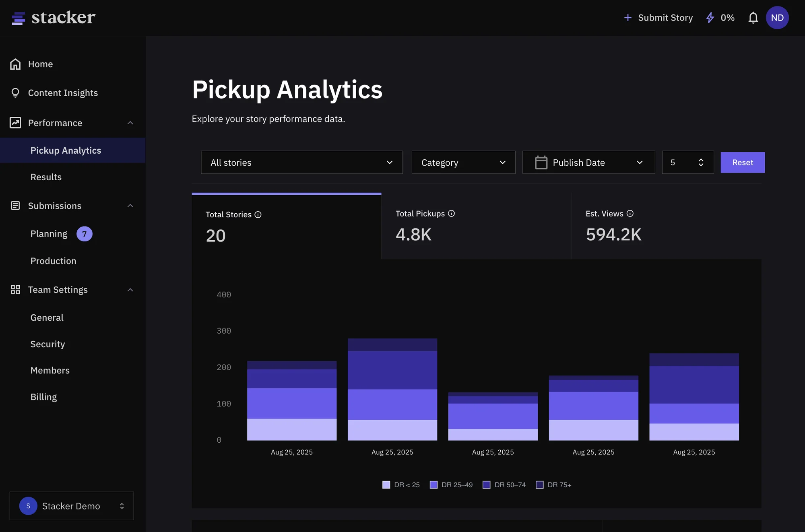Viewport: 805px width, 532px height.
Task: Open Pickup Analytics in the sidebar
Action: point(72,151)
